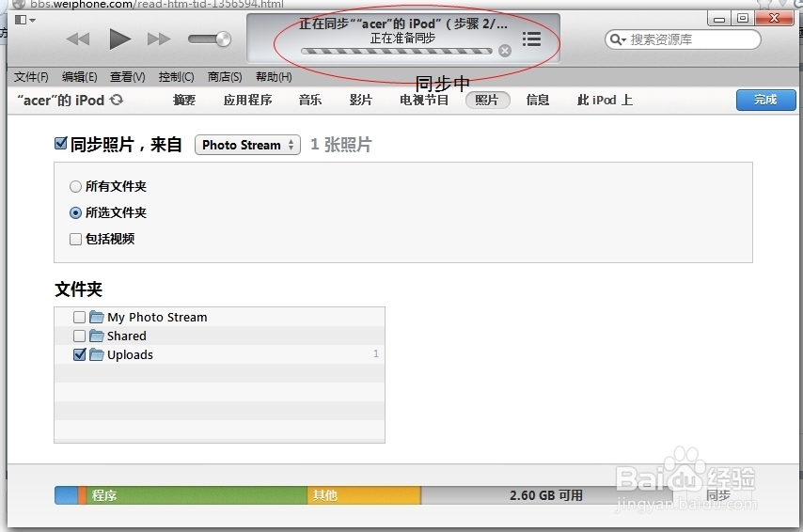The height and width of the screenshot is (532, 803).
Task: Click the “acer”的 iPod device name
Action: click(x=61, y=100)
